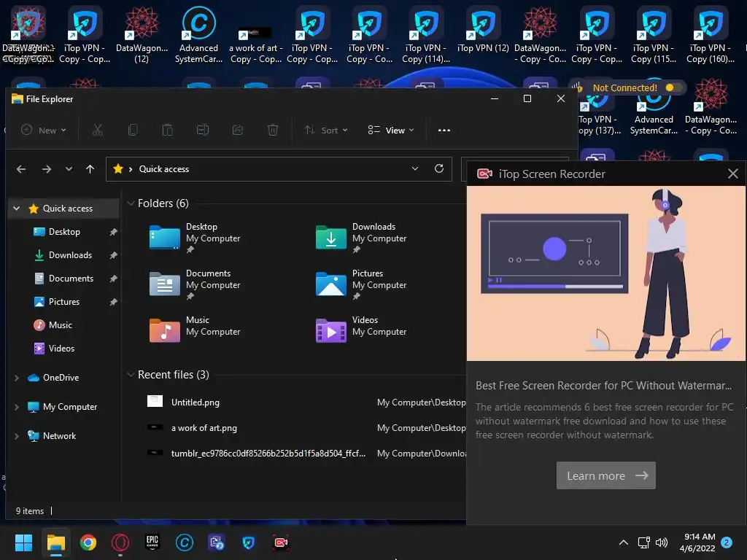Click Quick access address bar field

click(x=279, y=169)
